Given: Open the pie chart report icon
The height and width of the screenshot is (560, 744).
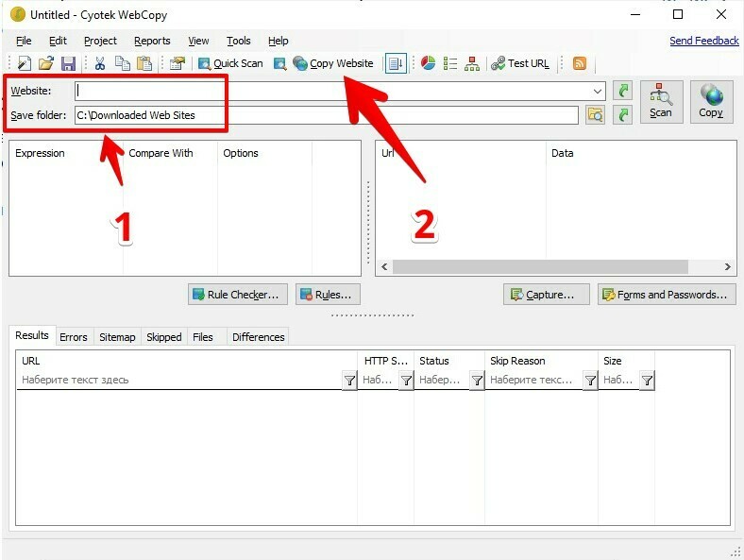Looking at the screenshot, I should (x=428, y=63).
